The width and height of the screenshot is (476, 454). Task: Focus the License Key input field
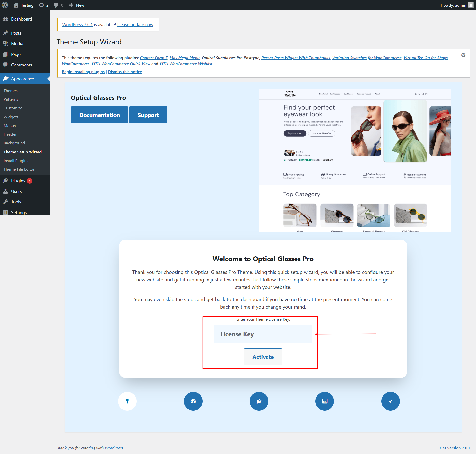(x=263, y=334)
